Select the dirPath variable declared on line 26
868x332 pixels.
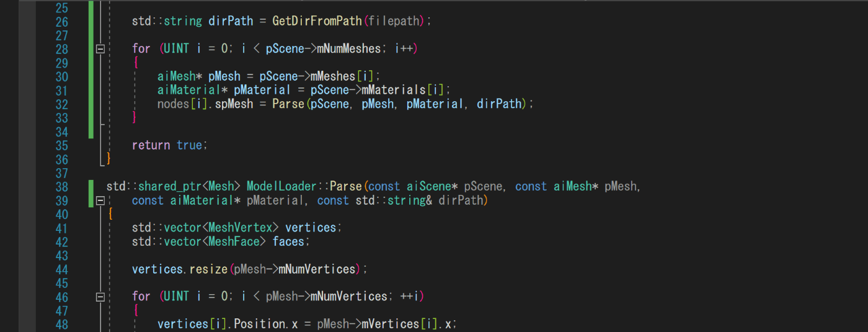[231, 20]
